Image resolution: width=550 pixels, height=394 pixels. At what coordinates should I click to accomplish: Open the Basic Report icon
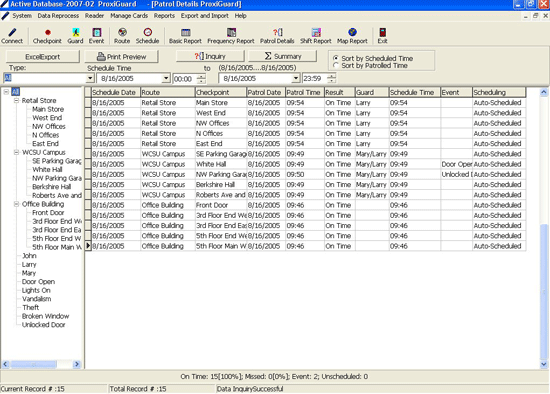pyautogui.click(x=186, y=36)
